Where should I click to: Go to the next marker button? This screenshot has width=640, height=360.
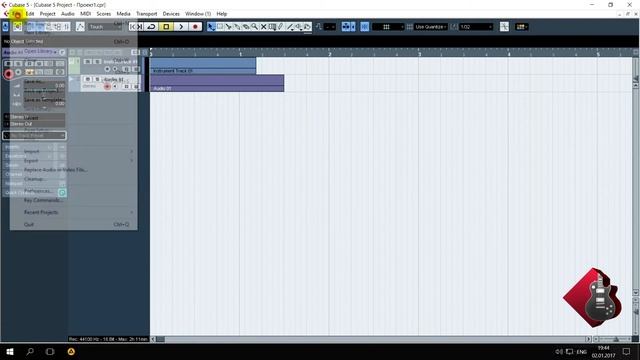click(140, 27)
